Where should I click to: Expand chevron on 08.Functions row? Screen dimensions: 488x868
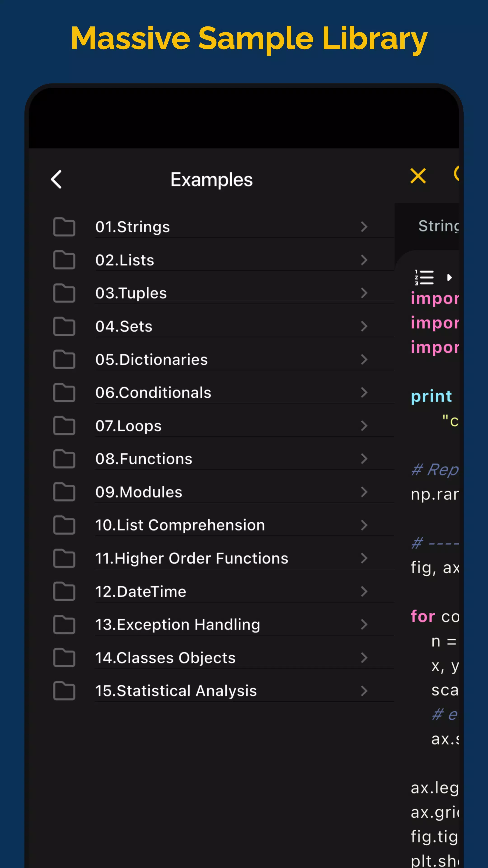364,459
